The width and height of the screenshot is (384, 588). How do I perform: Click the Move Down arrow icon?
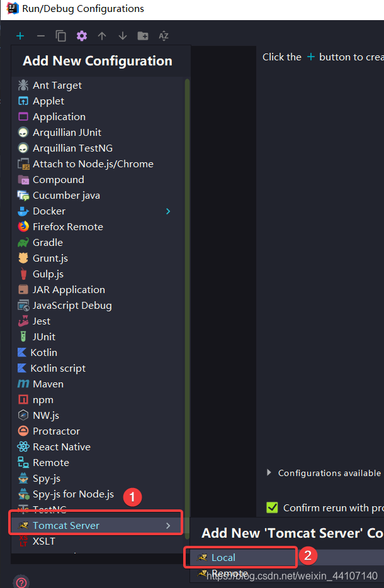click(122, 36)
